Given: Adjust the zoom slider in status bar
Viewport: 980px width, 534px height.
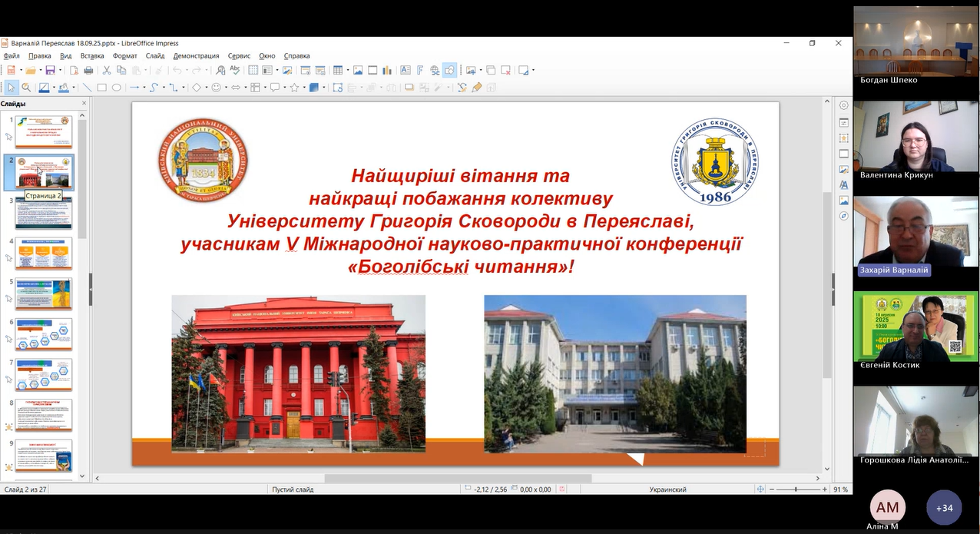Looking at the screenshot, I should pyautogui.click(x=796, y=489).
